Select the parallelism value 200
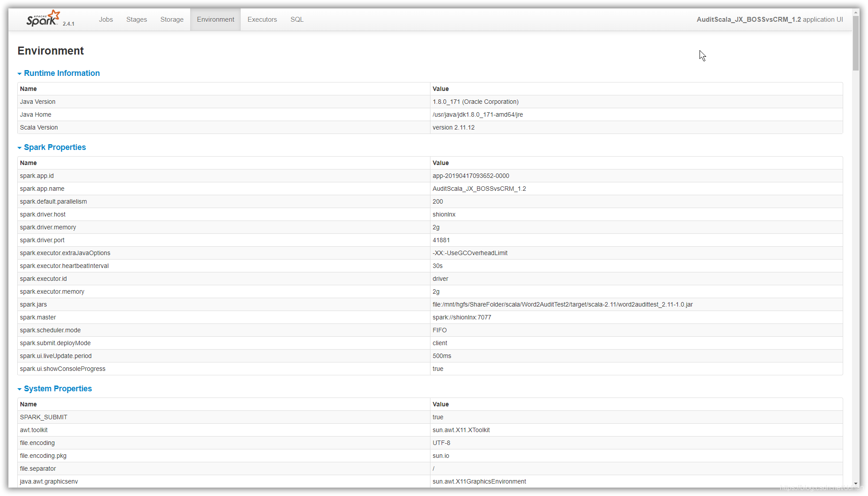The image size is (868, 496). tap(438, 201)
